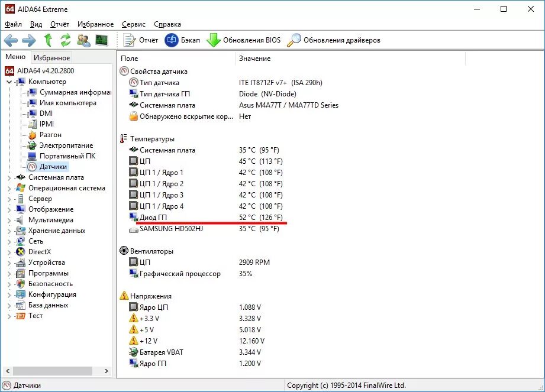Click the Бэкап toolbar button
Viewport: 545px width, 392px height.
pyautogui.click(x=182, y=40)
